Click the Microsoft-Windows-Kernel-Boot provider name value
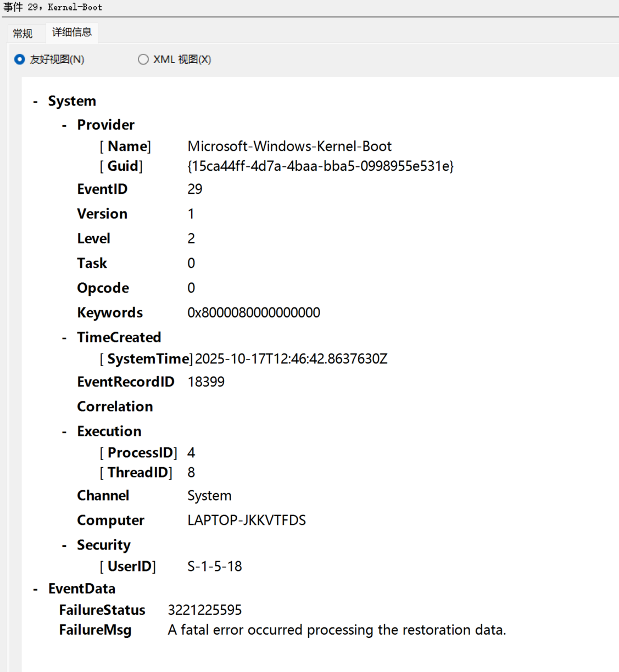The width and height of the screenshot is (619, 672). click(289, 146)
